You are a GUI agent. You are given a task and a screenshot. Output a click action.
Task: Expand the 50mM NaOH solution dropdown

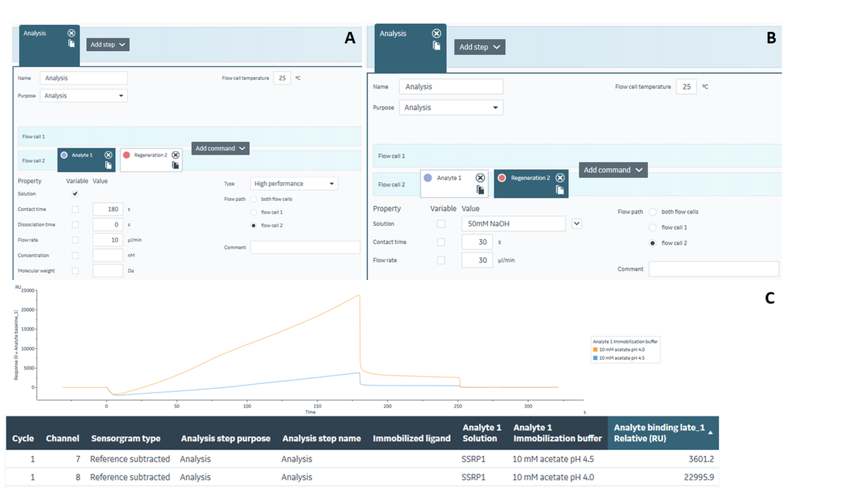577,224
